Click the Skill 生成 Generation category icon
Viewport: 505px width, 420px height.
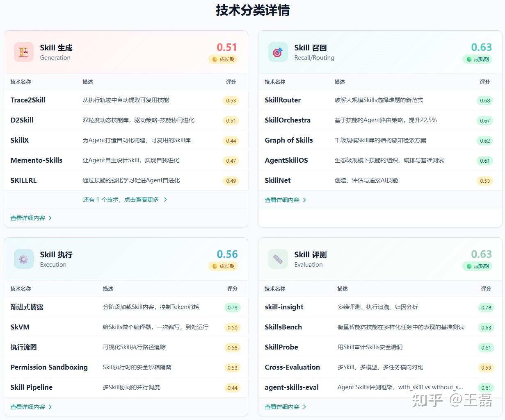pyautogui.click(x=24, y=52)
